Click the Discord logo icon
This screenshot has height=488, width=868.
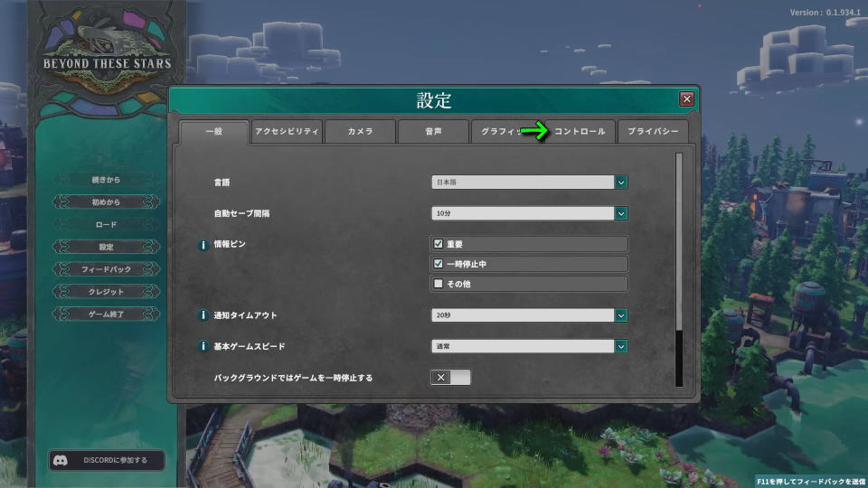[61, 460]
